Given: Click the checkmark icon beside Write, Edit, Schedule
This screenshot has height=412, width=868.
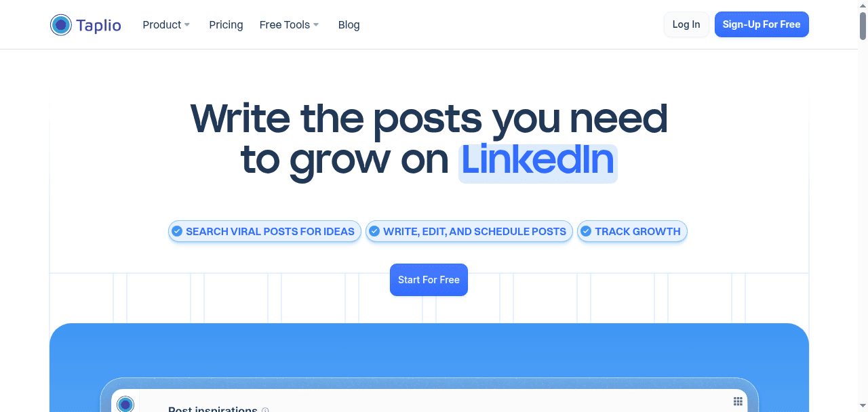Looking at the screenshot, I should [x=374, y=231].
